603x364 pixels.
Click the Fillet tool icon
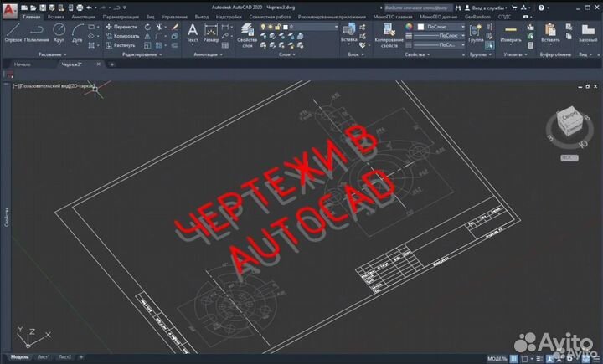[x=159, y=36]
